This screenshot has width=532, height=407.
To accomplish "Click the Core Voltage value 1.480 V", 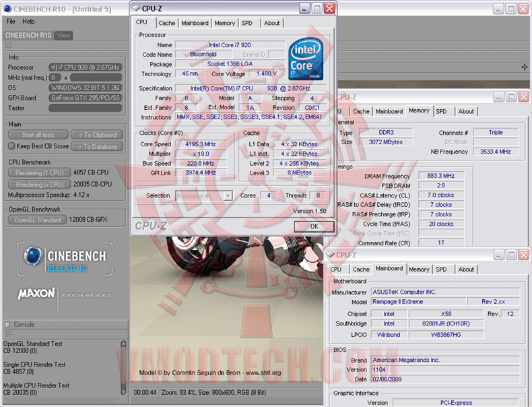I will [x=267, y=73].
